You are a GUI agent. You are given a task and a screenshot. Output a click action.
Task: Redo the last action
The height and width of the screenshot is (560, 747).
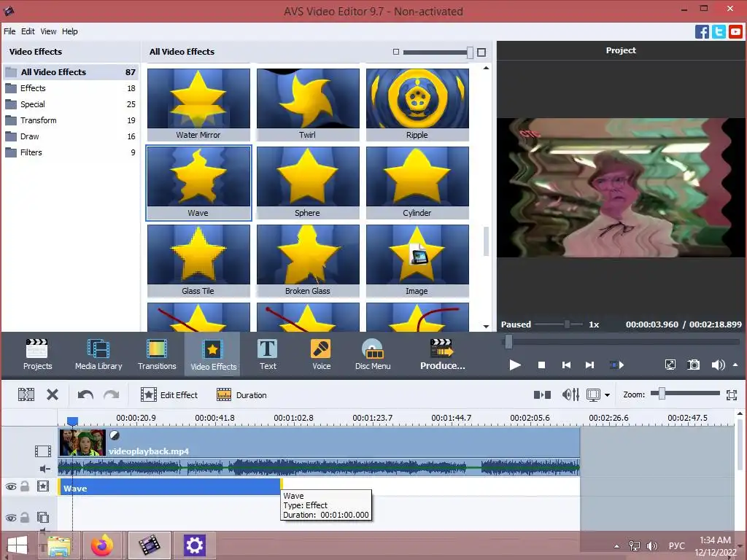(112, 394)
